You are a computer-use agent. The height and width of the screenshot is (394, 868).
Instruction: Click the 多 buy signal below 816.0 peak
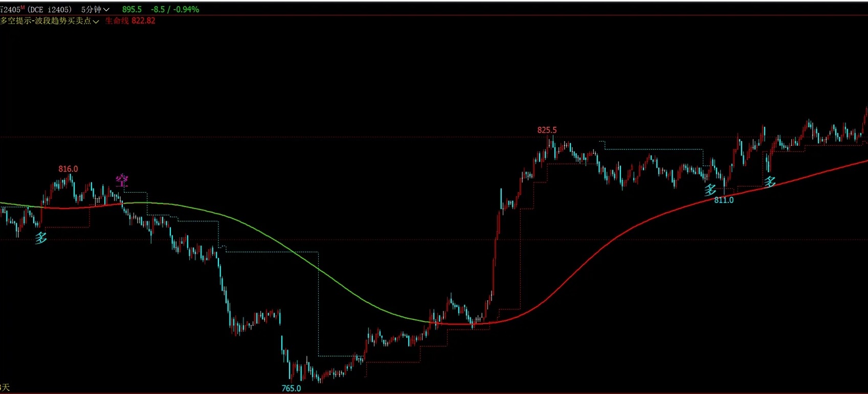(41, 238)
